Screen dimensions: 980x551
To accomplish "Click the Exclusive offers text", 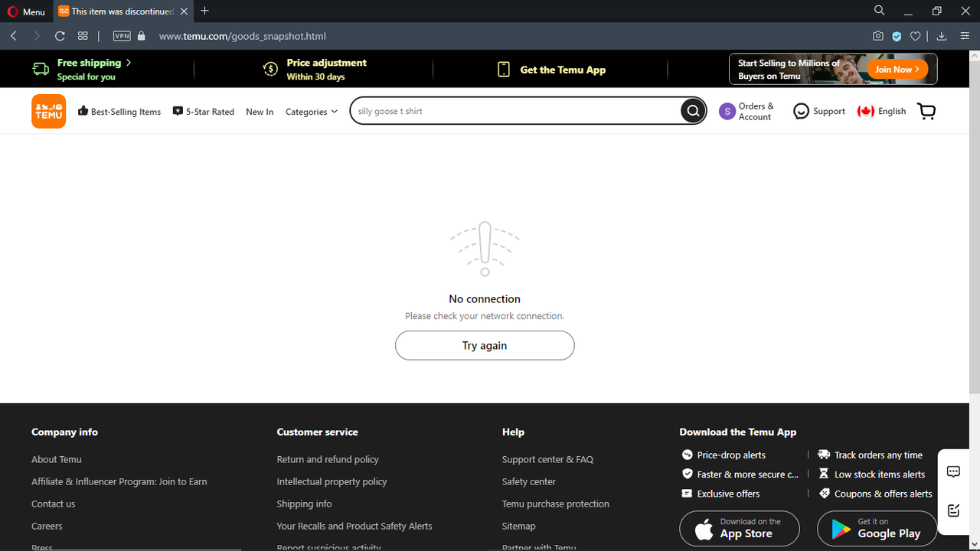I will click(729, 494).
